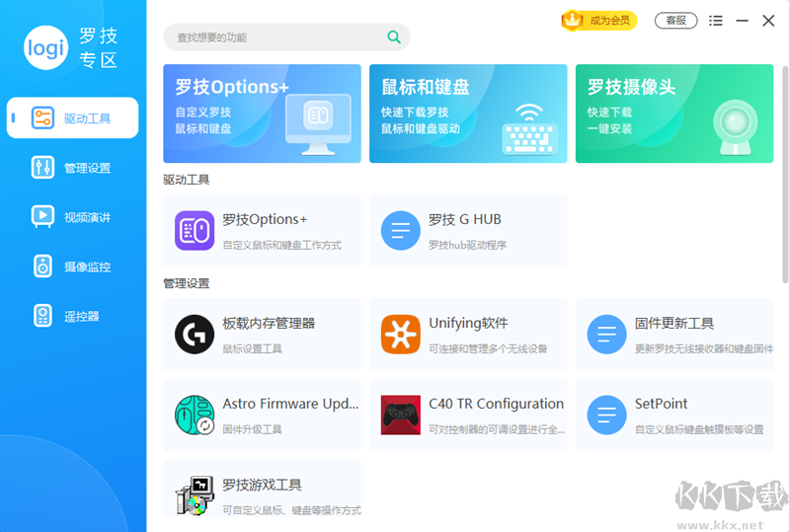Open the 驱动工具 sidebar tab

pos(72,117)
